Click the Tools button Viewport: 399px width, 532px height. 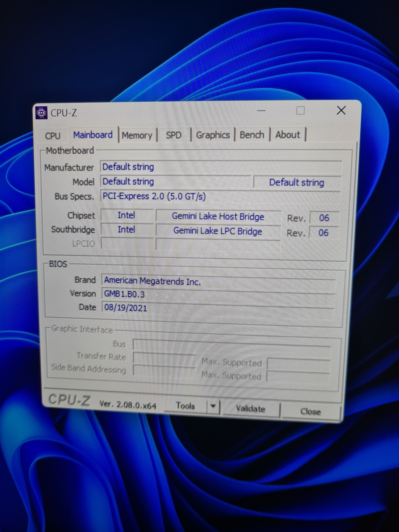coord(185,406)
